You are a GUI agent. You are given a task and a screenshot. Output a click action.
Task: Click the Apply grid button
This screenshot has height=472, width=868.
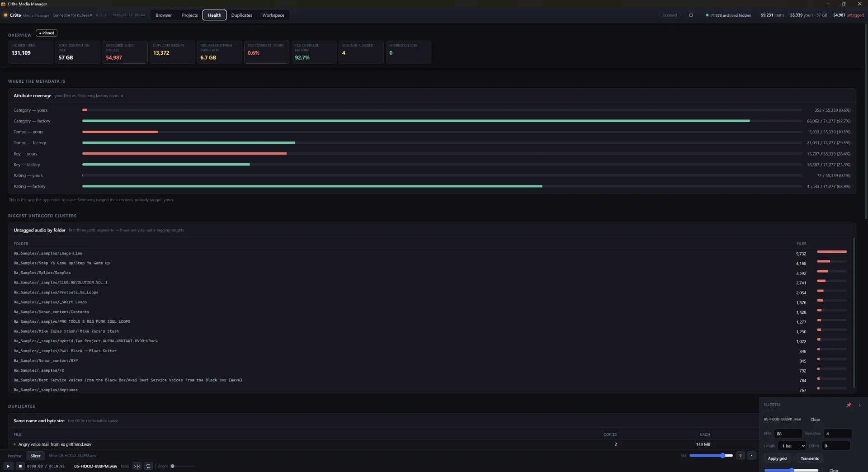(777, 458)
